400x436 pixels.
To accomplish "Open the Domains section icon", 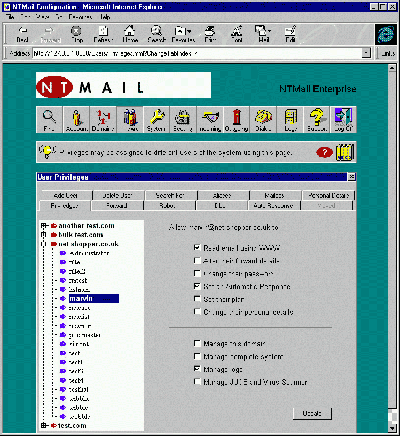I will point(103,120).
